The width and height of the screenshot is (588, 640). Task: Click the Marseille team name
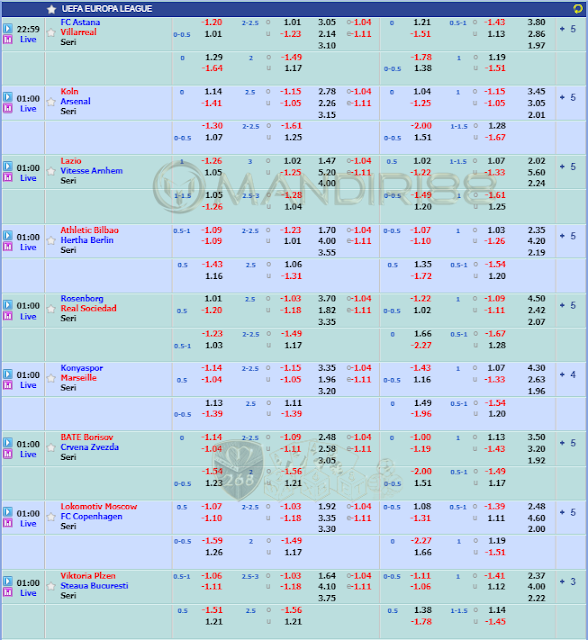tap(78, 378)
